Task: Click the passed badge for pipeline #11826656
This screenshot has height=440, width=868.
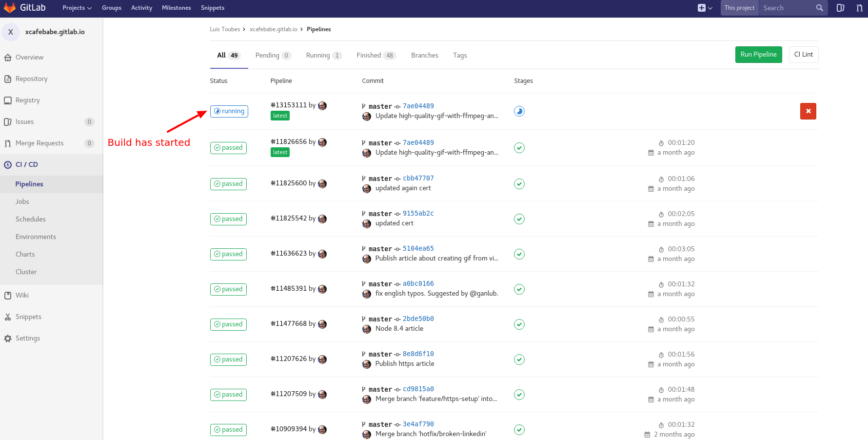Action: tap(228, 147)
